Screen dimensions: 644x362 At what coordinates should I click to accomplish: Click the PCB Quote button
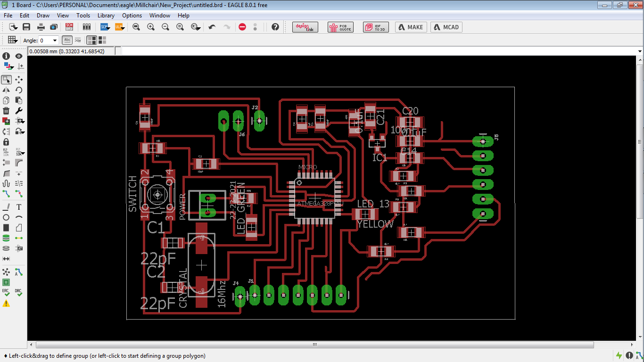(x=340, y=27)
